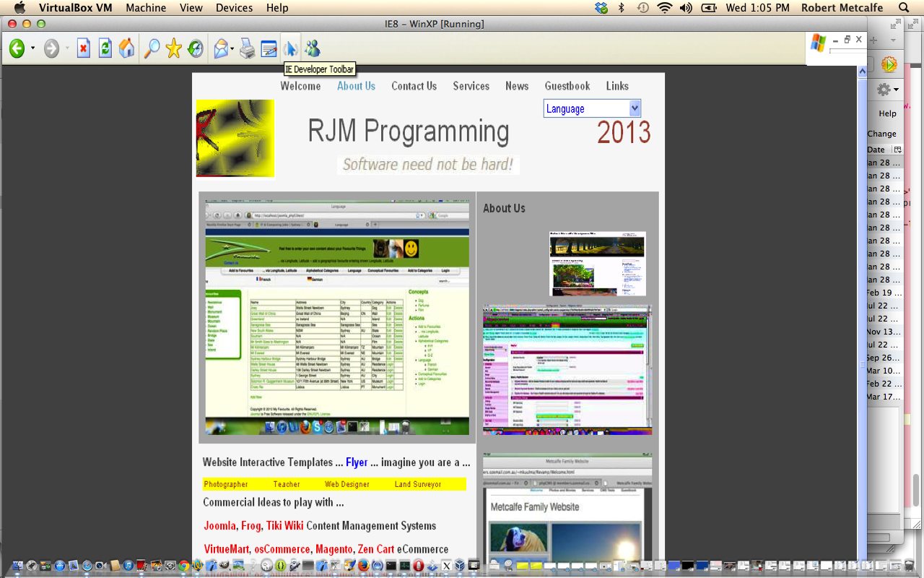Click the Frog link
Viewport: 924px width, 578px height.
pos(250,526)
